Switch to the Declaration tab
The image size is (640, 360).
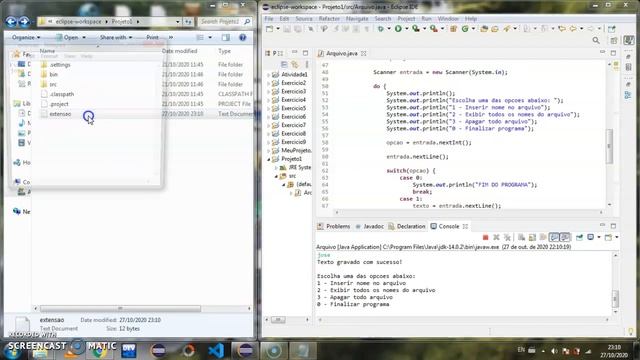click(407, 226)
